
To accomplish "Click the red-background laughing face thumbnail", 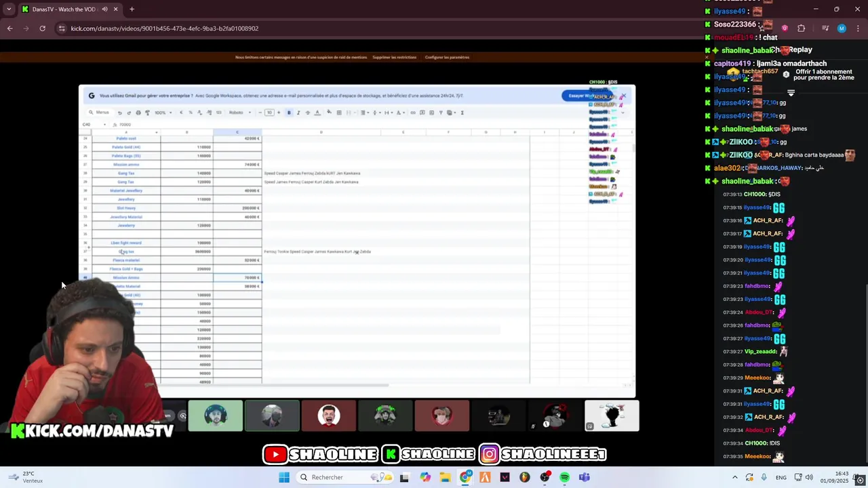I will pyautogui.click(x=328, y=415).
